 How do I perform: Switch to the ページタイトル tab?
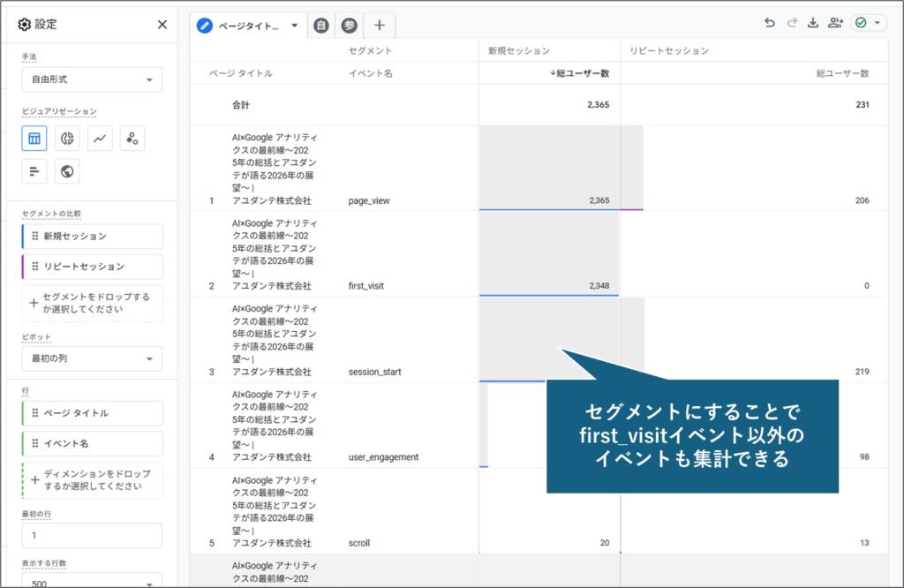click(249, 26)
